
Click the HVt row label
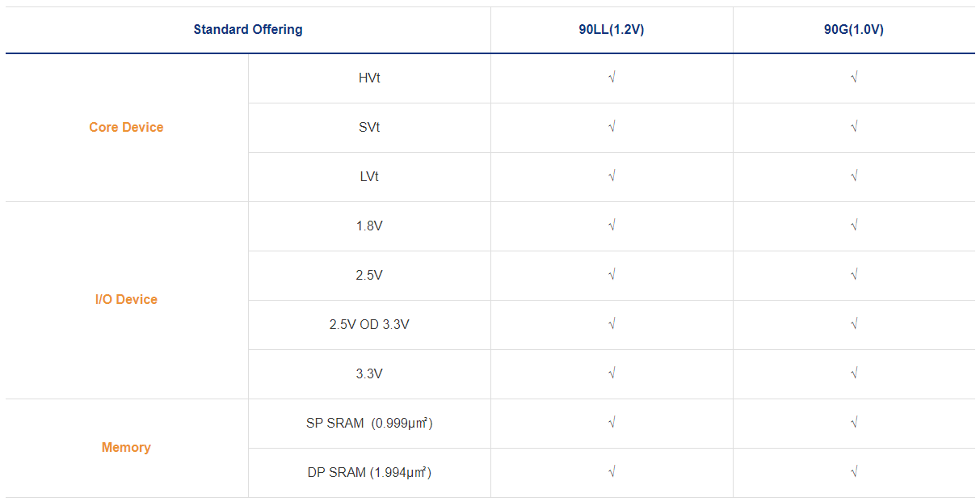click(x=369, y=78)
